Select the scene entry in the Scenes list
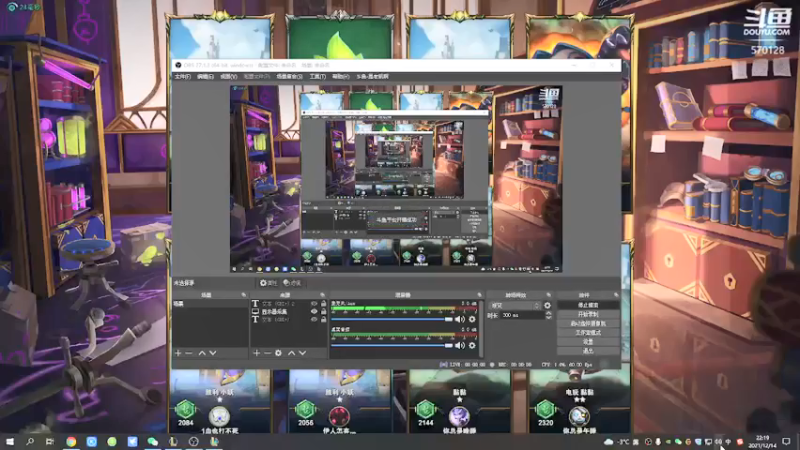 pos(210,304)
